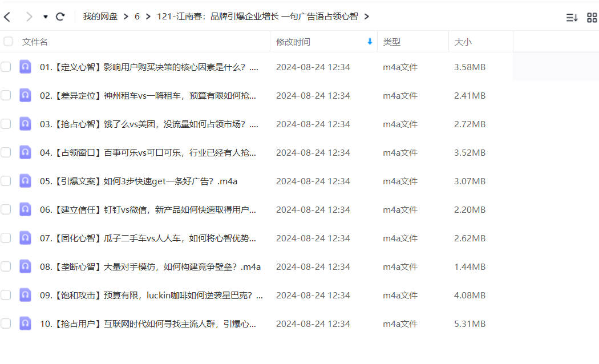Screen dimensions: 599x364
Task: Tick the select-all checkbox in the header
Action: click(x=8, y=41)
